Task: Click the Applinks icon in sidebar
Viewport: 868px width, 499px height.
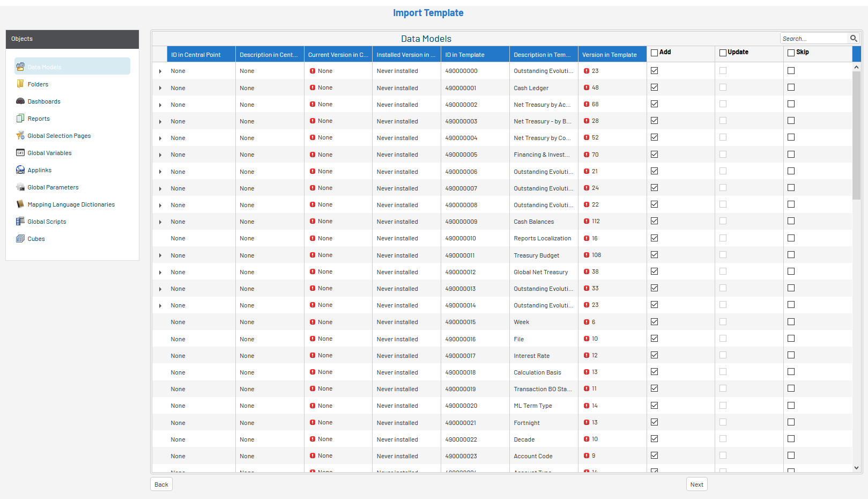Action: (x=20, y=170)
